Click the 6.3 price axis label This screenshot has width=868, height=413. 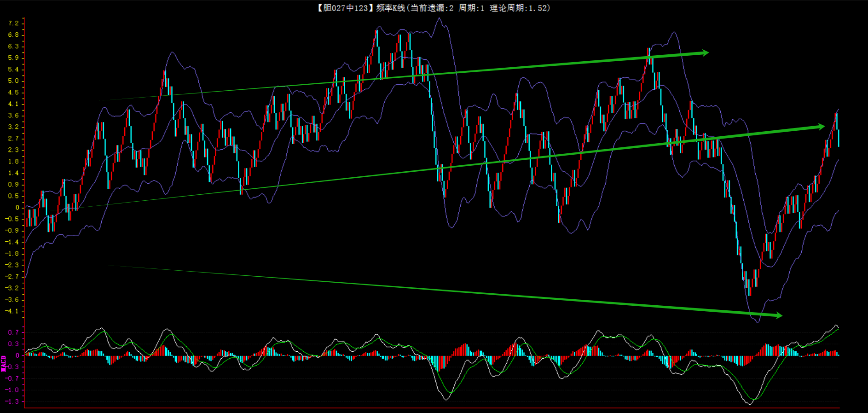point(13,47)
